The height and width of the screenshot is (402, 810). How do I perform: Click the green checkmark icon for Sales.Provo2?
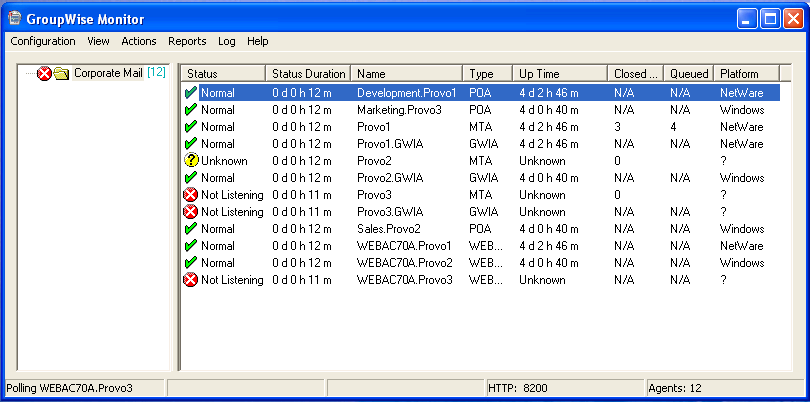pos(191,228)
